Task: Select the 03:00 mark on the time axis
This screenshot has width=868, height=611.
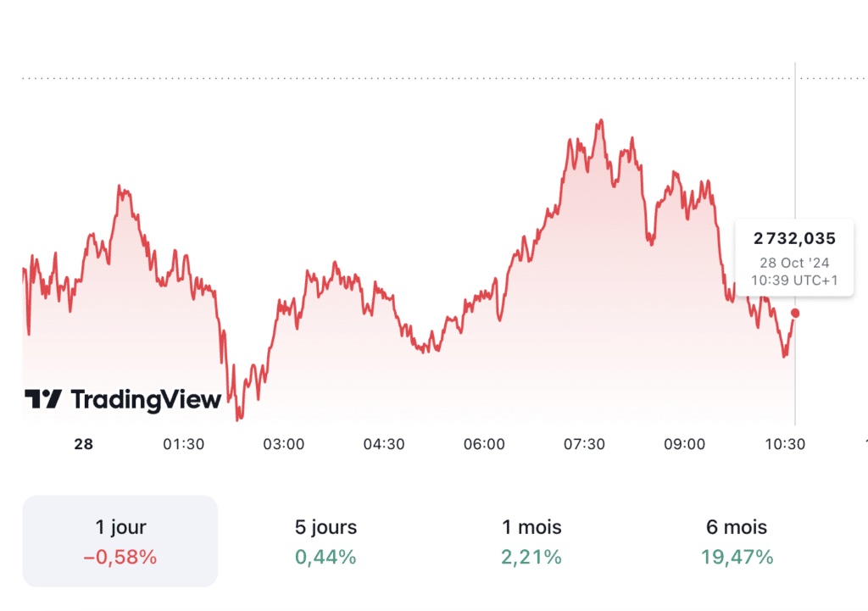Action: pyautogui.click(x=284, y=444)
